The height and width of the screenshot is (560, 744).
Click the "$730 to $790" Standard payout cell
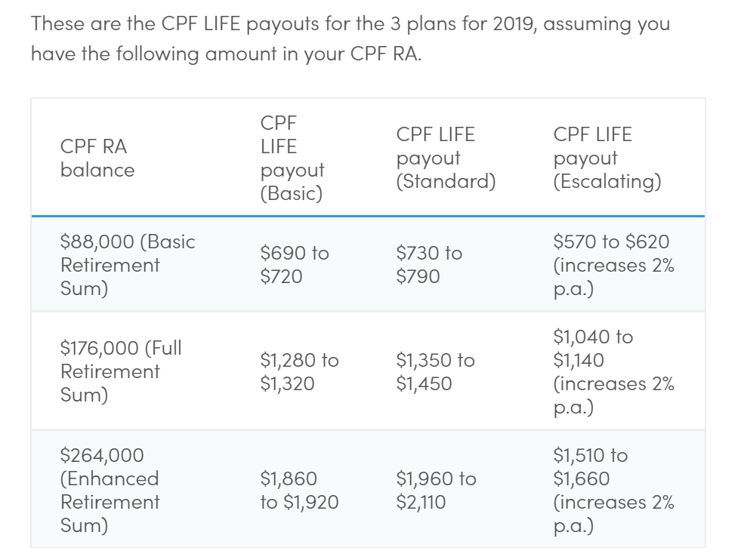[429, 265]
